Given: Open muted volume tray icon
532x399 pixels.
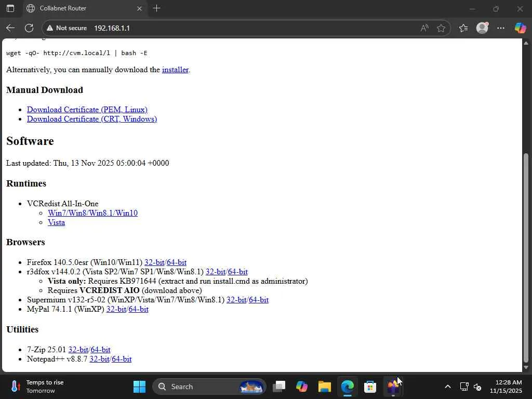Looking at the screenshot, I should 477,387.
